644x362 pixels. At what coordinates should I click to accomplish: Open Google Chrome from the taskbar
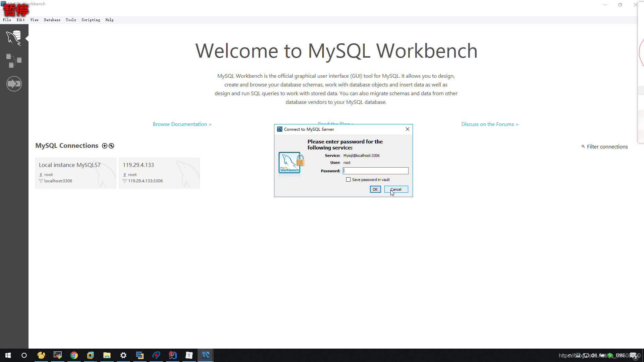(74, 355)
